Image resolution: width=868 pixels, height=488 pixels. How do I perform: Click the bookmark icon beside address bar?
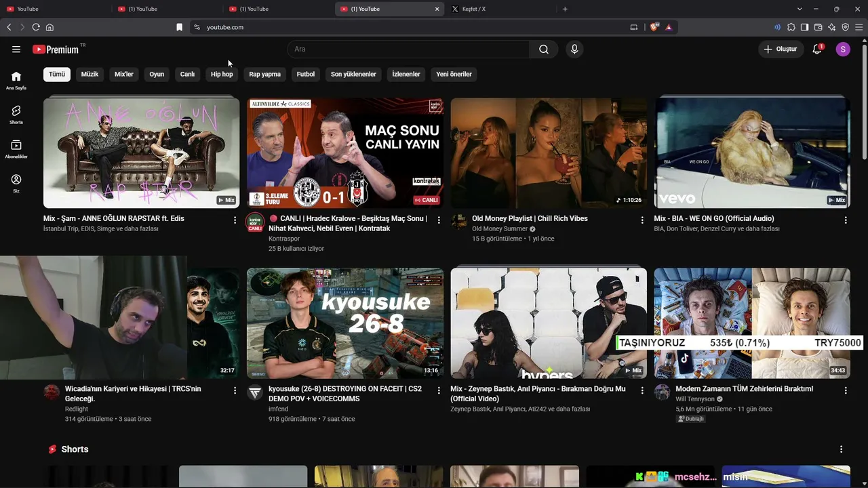click(x=179, y=27)
